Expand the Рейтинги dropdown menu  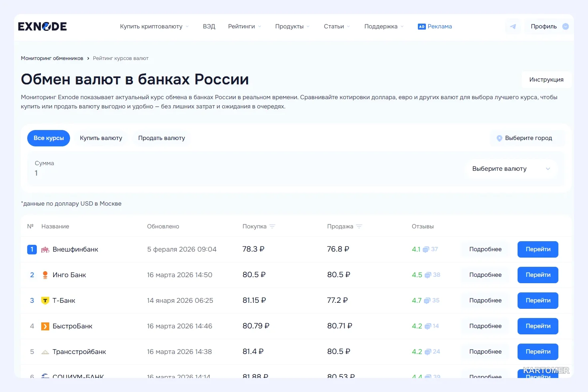point(245,26)
